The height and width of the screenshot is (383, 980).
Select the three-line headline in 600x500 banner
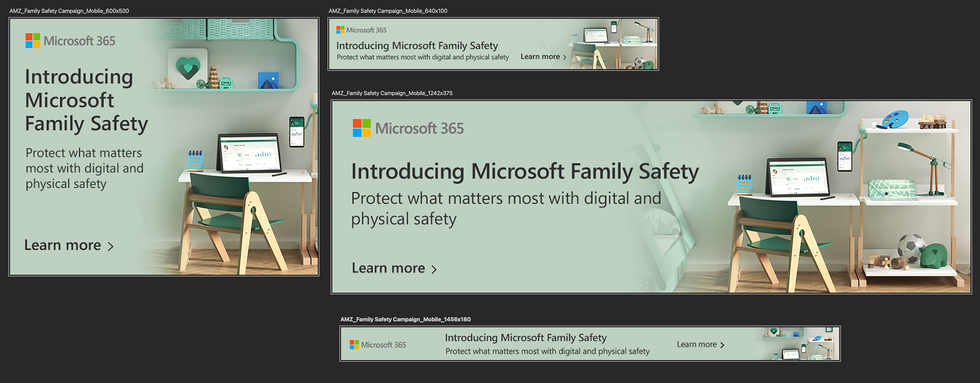(x=86, y=100)
